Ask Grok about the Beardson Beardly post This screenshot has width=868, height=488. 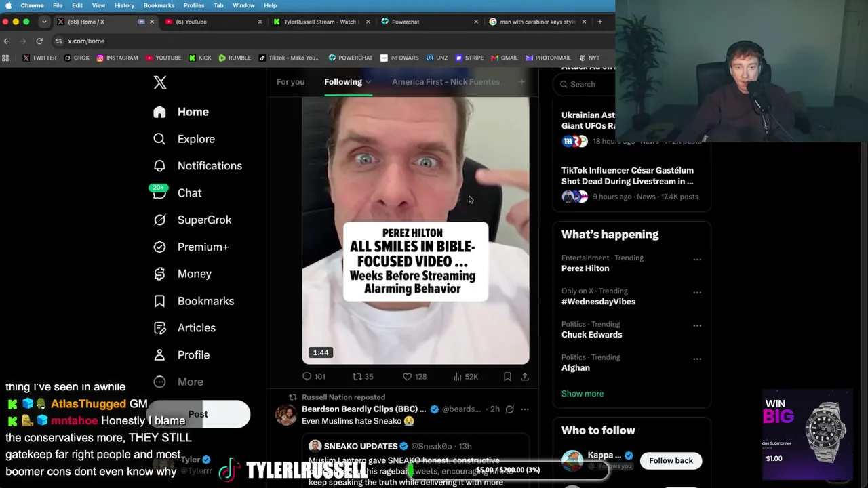pyautogui.click(x=509, y=409)
